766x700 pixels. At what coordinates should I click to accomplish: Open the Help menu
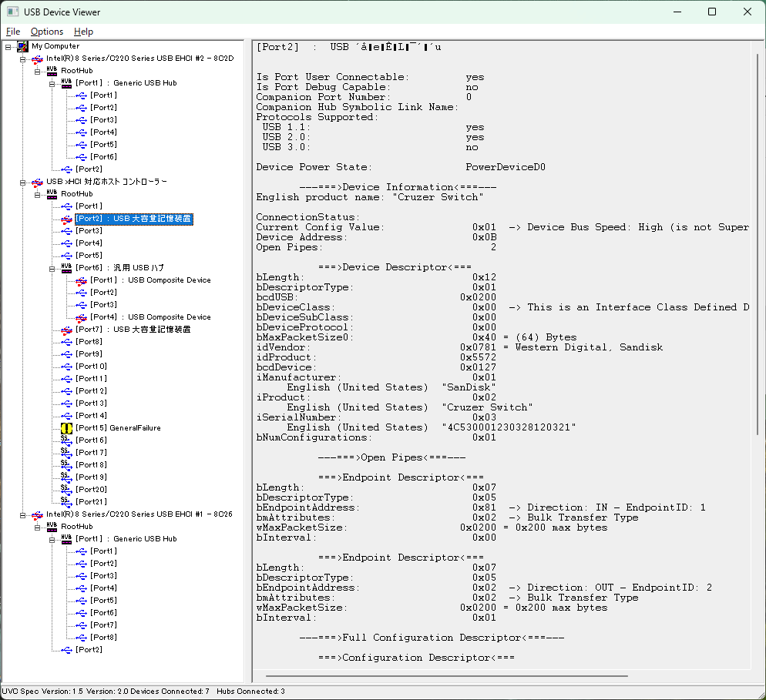[83, 32]
